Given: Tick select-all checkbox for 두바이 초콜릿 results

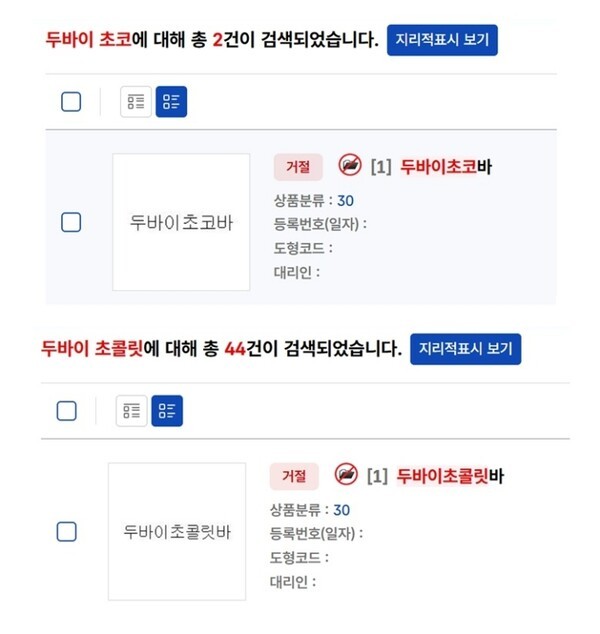Looking at the screenshot, I should tap(67, 411).
